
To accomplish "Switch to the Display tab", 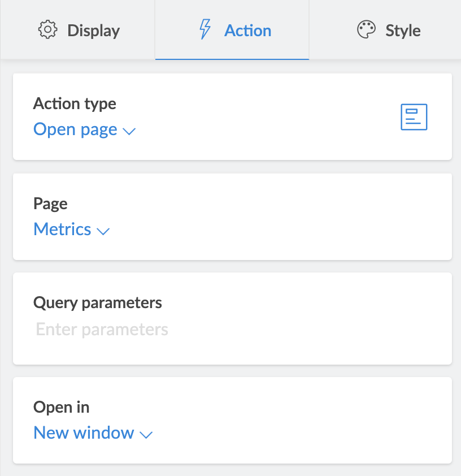I will (x=93, y=30).
